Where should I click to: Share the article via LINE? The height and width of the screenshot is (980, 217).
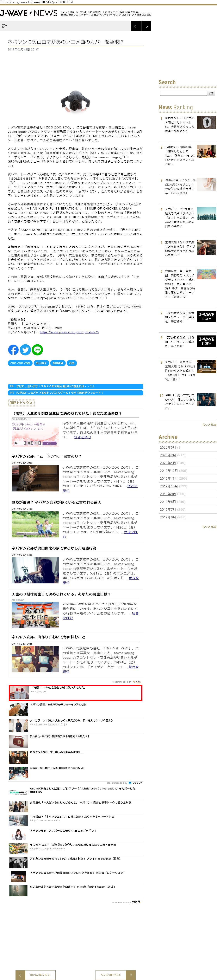coord(37,349)
